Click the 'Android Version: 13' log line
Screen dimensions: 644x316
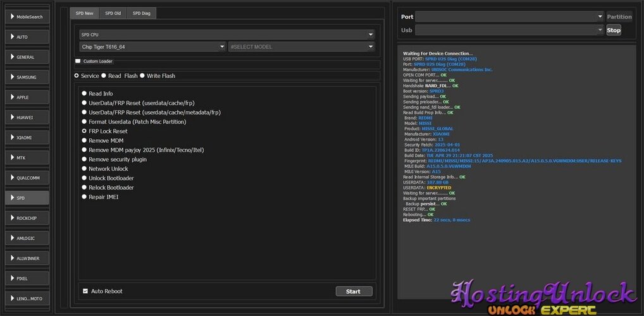[x=424, y=140]
